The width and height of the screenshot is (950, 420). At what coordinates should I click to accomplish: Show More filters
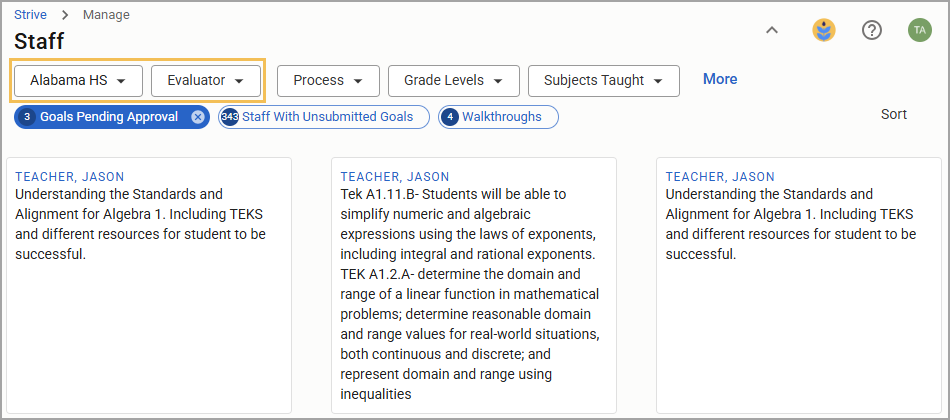pyautogui.click(x=720, y=79)
